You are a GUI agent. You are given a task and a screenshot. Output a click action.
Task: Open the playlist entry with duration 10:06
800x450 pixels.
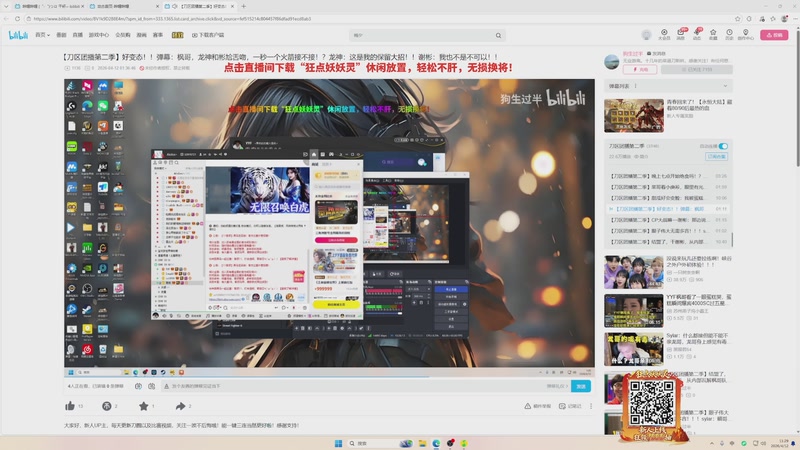[x=668, y=198]
